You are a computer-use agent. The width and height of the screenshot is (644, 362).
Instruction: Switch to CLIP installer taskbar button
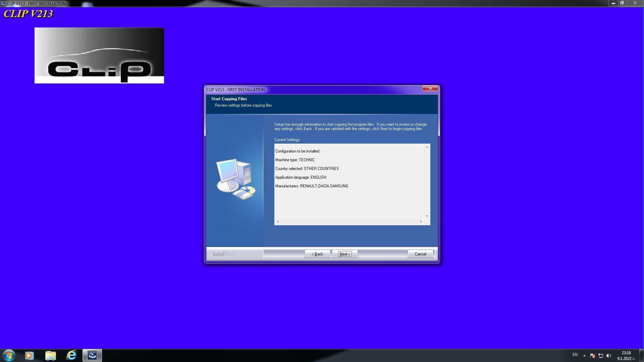pyautogui.click(x=92, y=355)
